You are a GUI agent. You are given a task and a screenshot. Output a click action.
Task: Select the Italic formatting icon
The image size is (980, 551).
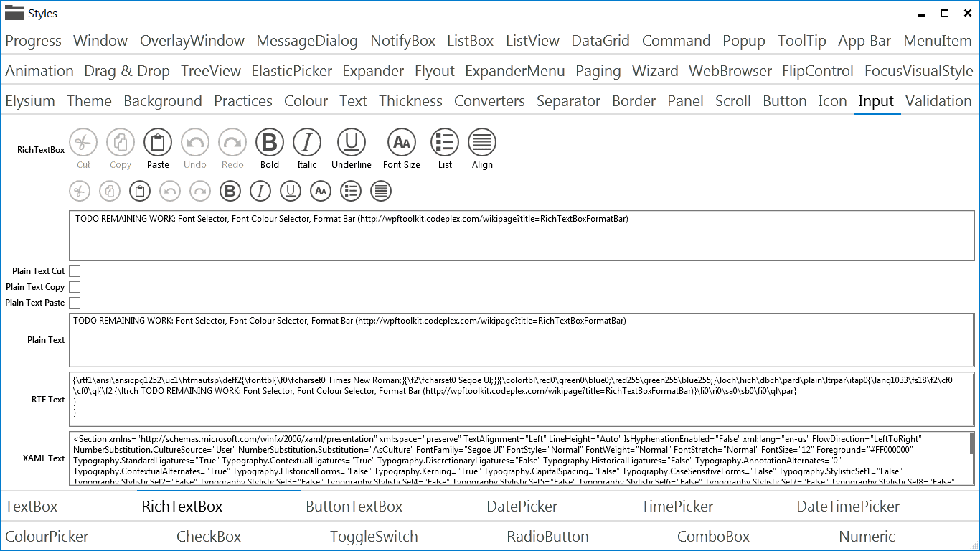pos(307,143)
